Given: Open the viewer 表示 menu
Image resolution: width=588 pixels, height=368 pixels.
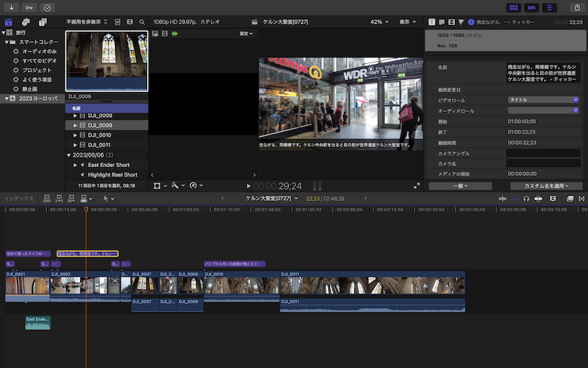Looking at the screenshot, I should (408, 22).
